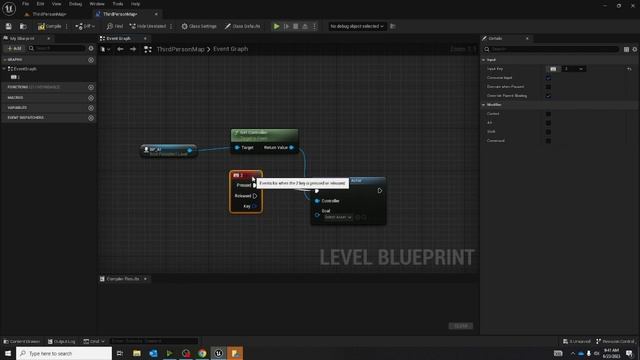
Task: Click the Get Controller Return Value pin
Action: [291, 147]
